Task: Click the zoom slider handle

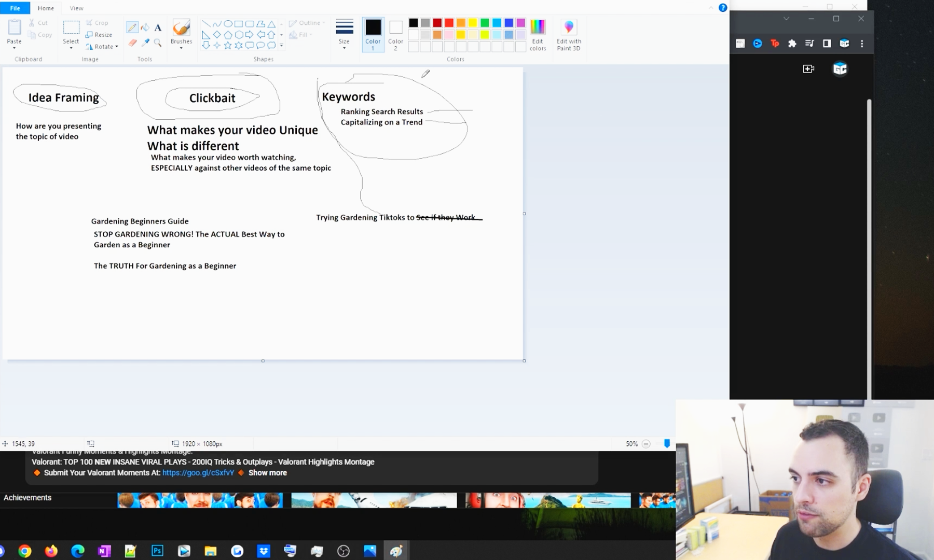Action: coord(667,443)
